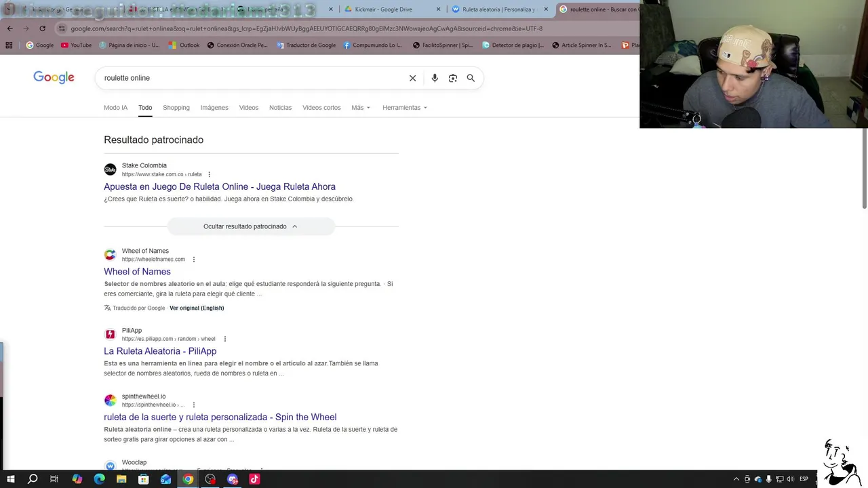Image resolution: width=868 pixels, height=488 pixels.
Task: Click the microphone icon in system tray
Action: [x=769, y=479]
